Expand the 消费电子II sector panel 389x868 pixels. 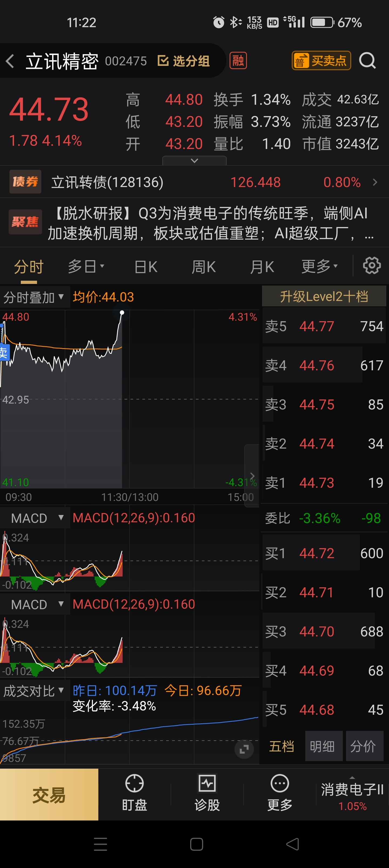[x=352, y=794]
